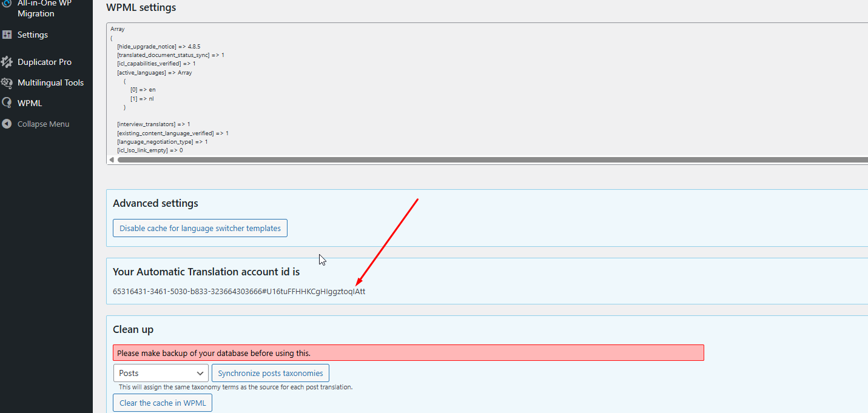Click Synchronize posts taxonomies button
The image size is (868, 413).
click(271, 373)
